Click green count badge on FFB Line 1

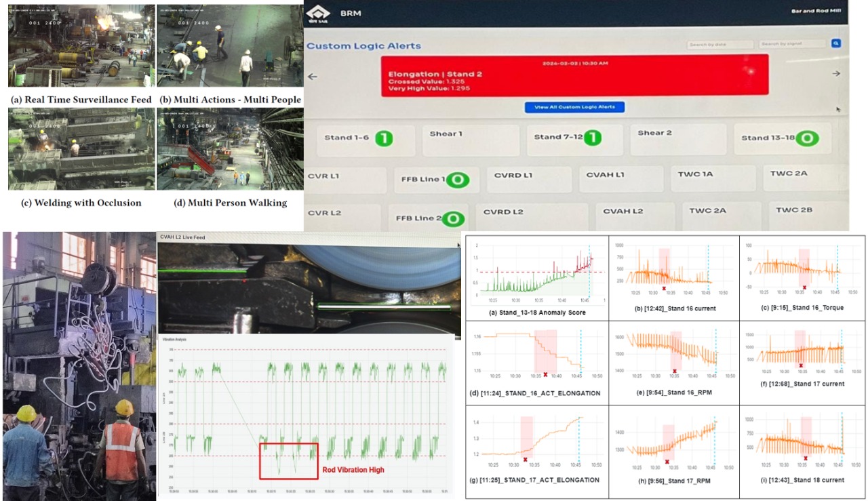point(458,180)
